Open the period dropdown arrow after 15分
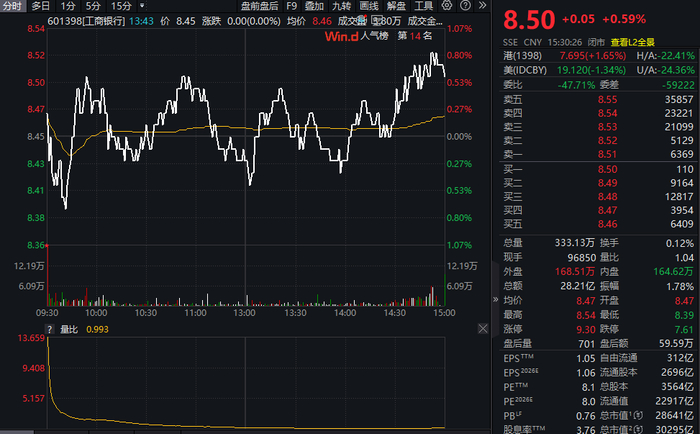 tap(142, 6)
